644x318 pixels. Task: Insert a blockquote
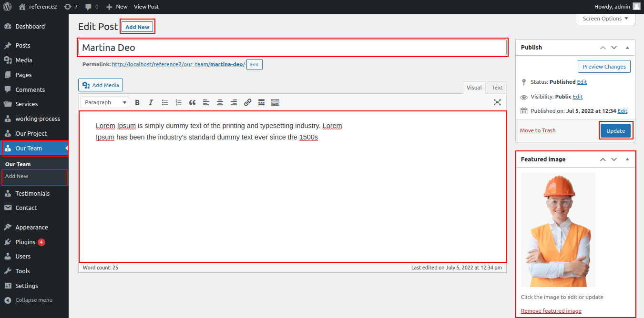point(192,102)
